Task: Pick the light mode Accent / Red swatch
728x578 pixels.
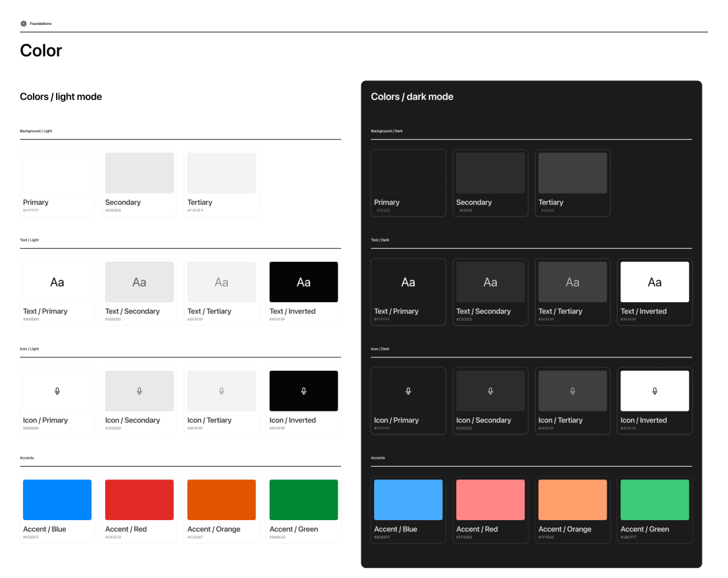Action: (x=140, y=500)
